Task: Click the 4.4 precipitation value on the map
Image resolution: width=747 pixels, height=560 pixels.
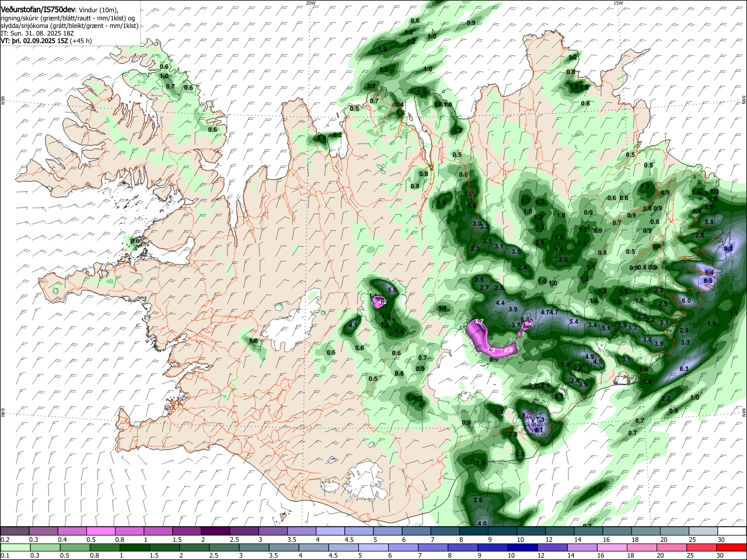Action: point(500,303)
